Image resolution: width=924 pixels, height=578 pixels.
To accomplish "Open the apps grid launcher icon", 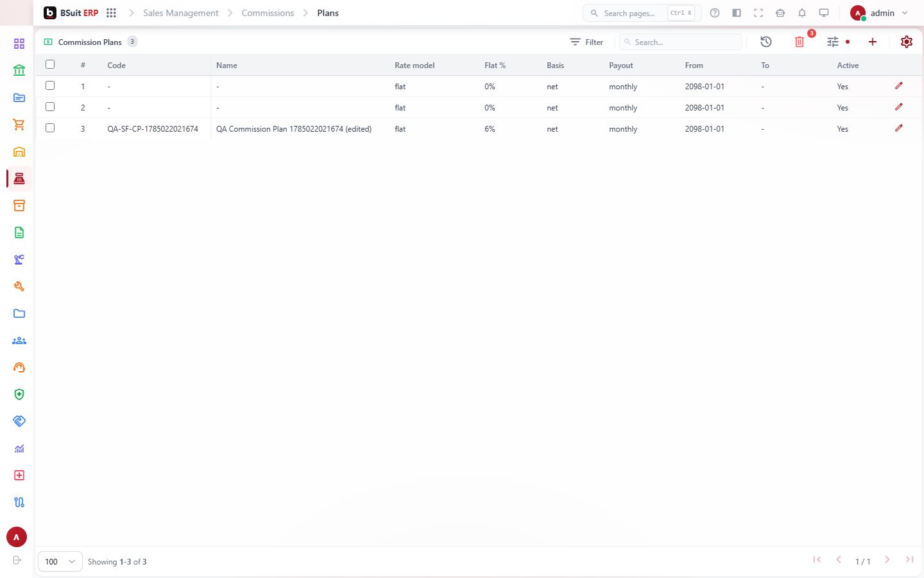I will coord(111,13).
